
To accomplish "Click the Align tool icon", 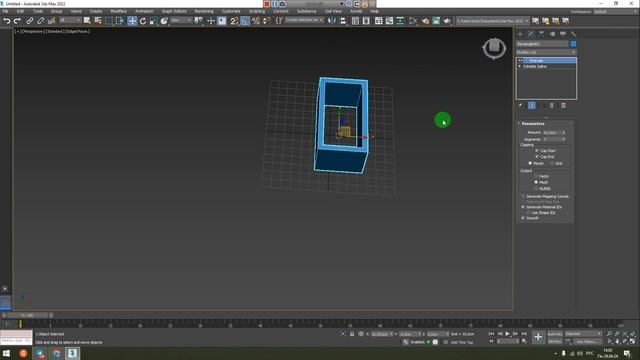I will point(343,20).
